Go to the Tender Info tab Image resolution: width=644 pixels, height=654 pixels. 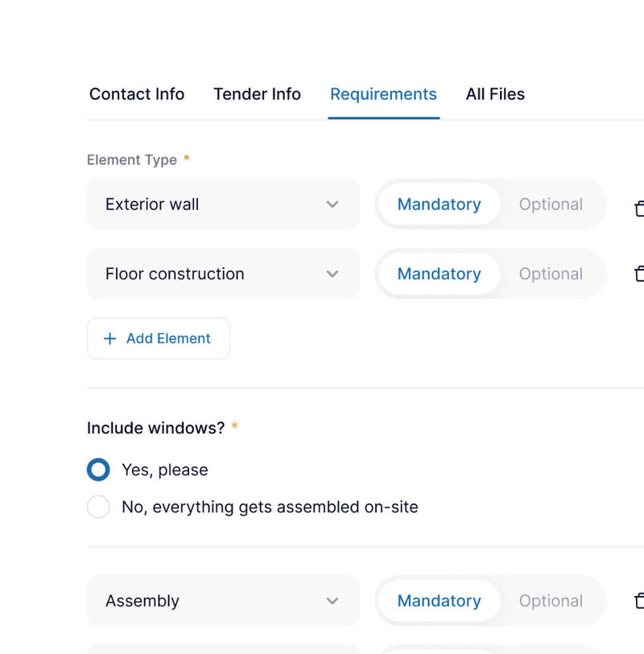[x=257, y=94]
